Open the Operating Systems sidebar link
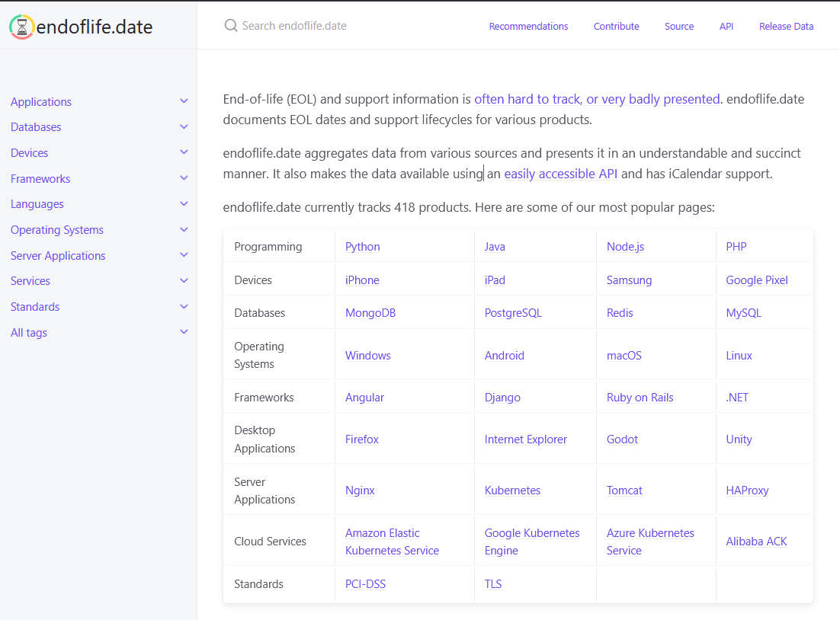The height and width of the screenshot is (620, 840). click(56, 230)
